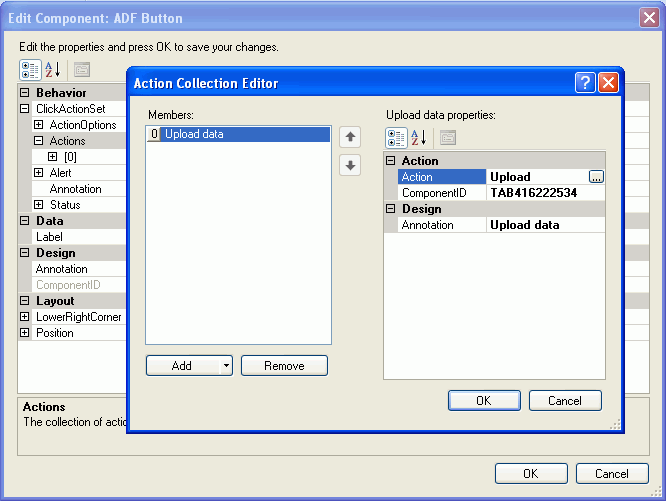Collapse Design category in Upload data properties
The width and height of the screenshot is (666, 501).
(390, 208)
